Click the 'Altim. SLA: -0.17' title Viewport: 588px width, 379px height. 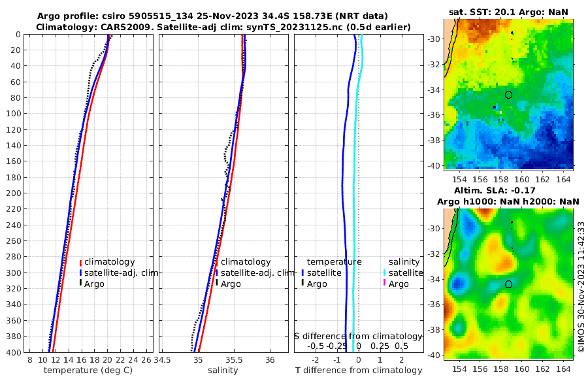[x=495, y=190]
